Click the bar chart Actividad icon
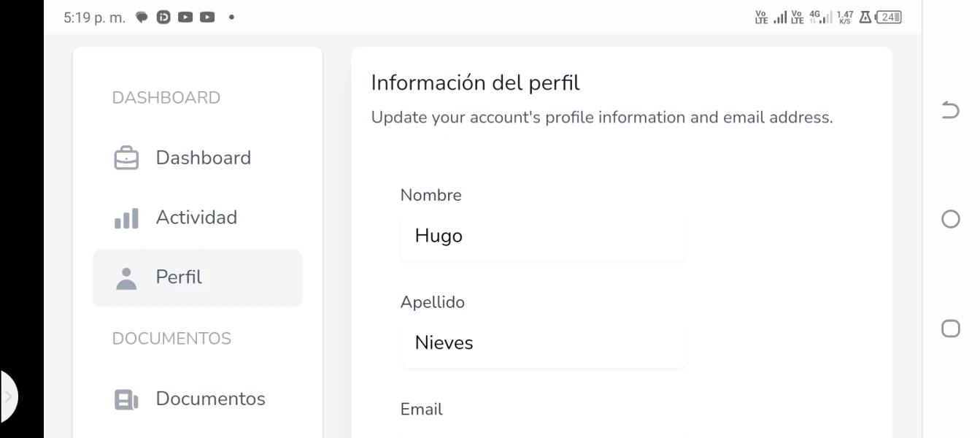 coord(126,218)
